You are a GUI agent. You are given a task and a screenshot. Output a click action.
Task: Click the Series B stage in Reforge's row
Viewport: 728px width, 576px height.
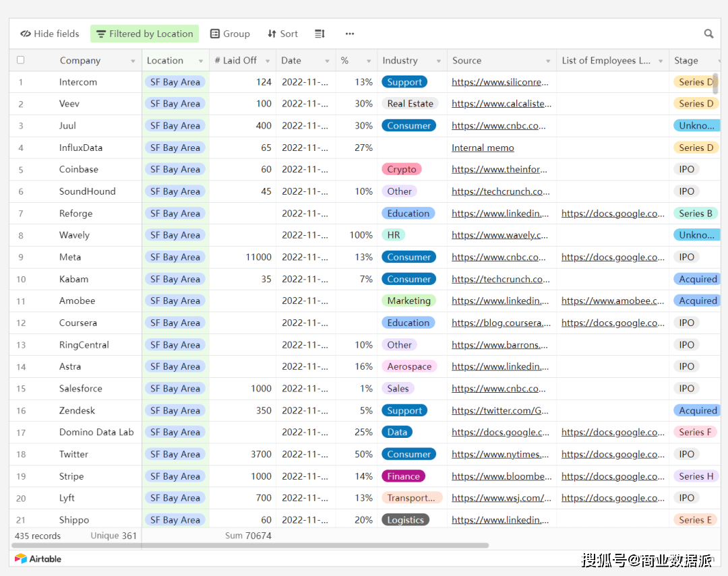click(x=696, y=214)
